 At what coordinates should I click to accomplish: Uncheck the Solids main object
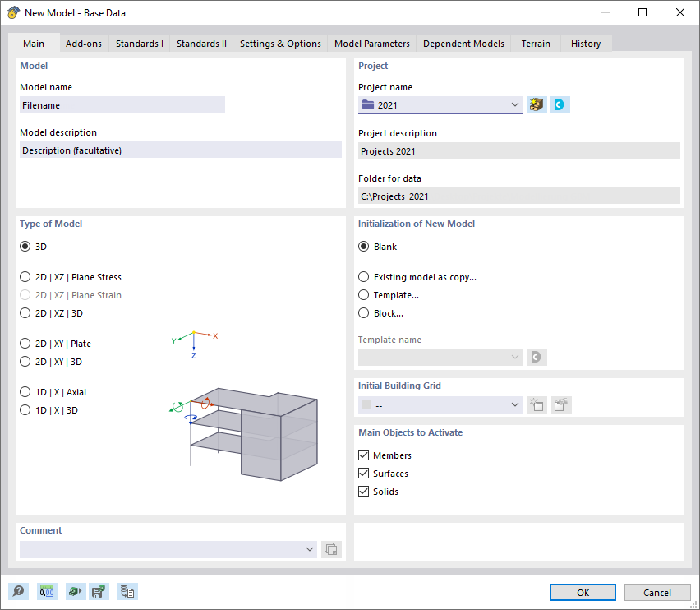point(363,491)
